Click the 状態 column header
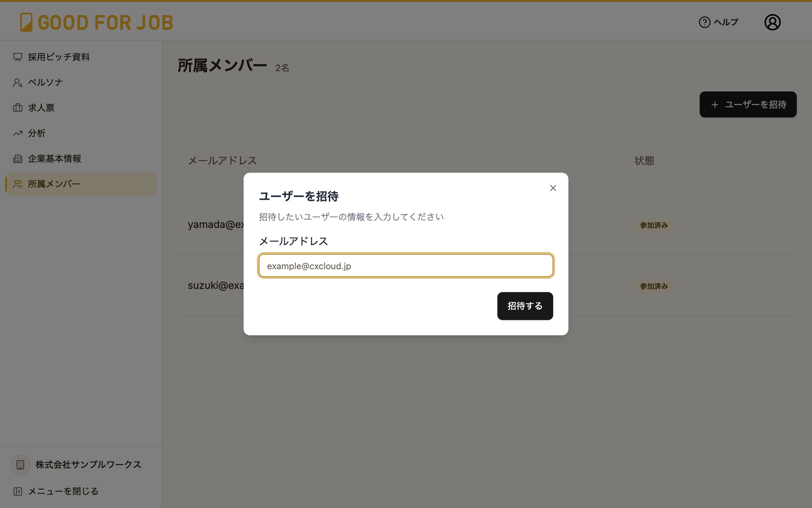 pyautogui.click(x=644, y=161)
